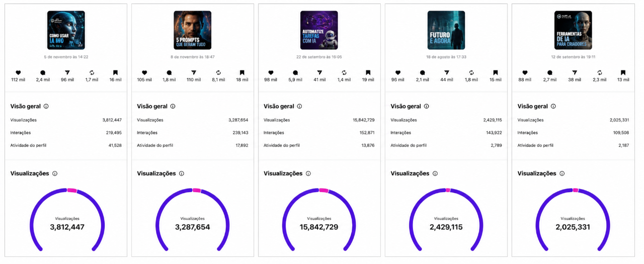Click the comments icon showing 5,9 mil
This screenshot has height=264, width=644.
(x=295, y=72)
